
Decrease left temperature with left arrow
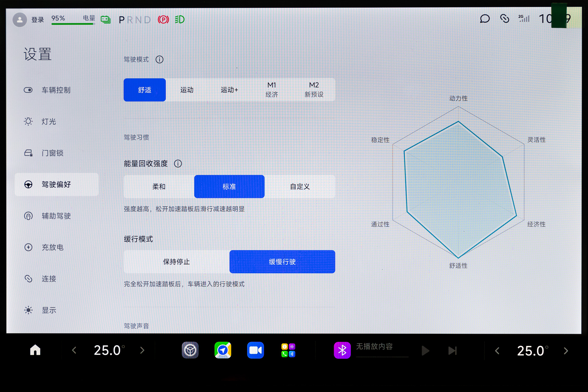pos(74,350)
